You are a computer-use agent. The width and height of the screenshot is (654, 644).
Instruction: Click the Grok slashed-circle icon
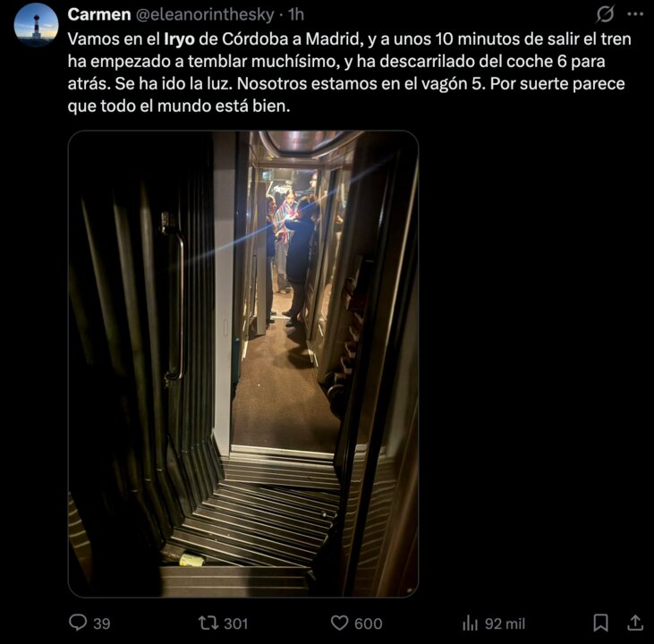click(x=605, y=14)
